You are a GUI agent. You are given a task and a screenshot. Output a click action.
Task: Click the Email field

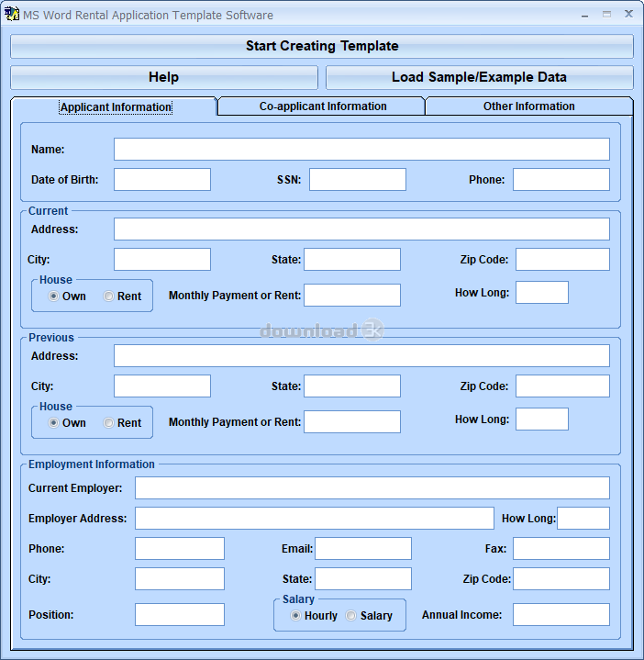[363, 548]
